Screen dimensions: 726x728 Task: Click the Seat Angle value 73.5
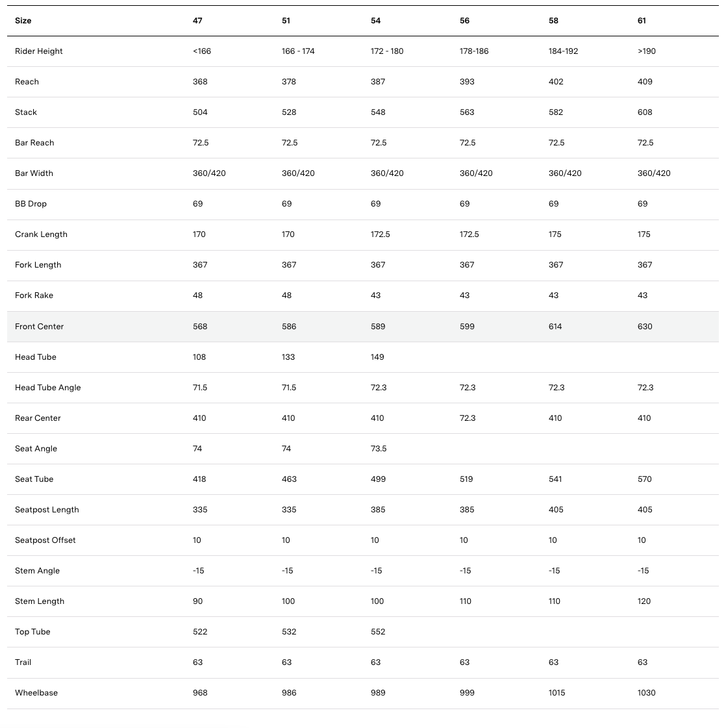379,449
